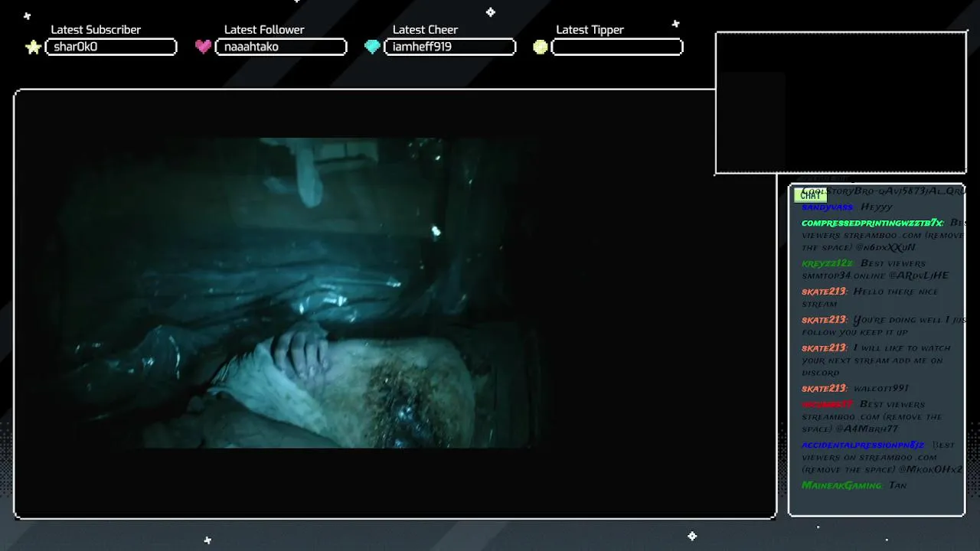The height and width of the screenshot is (551, 980).
Task: Click the pink heart Latest Follower icon
Action: [203, 47]
